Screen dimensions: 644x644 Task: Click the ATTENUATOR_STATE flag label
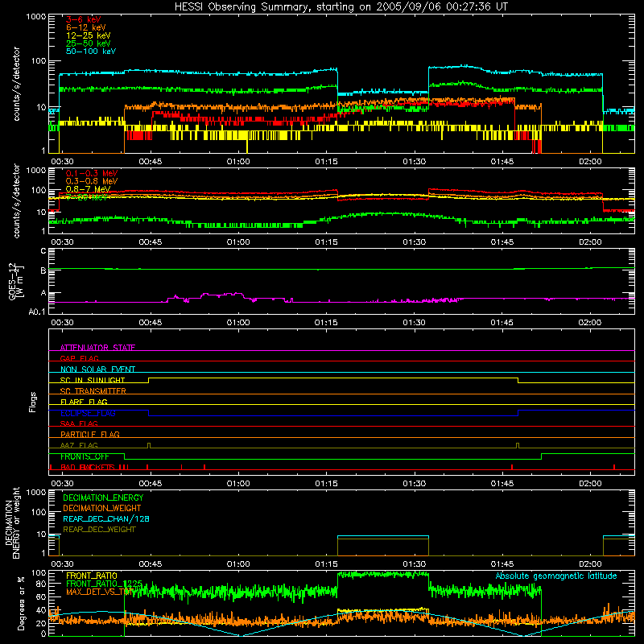(97, 348)
